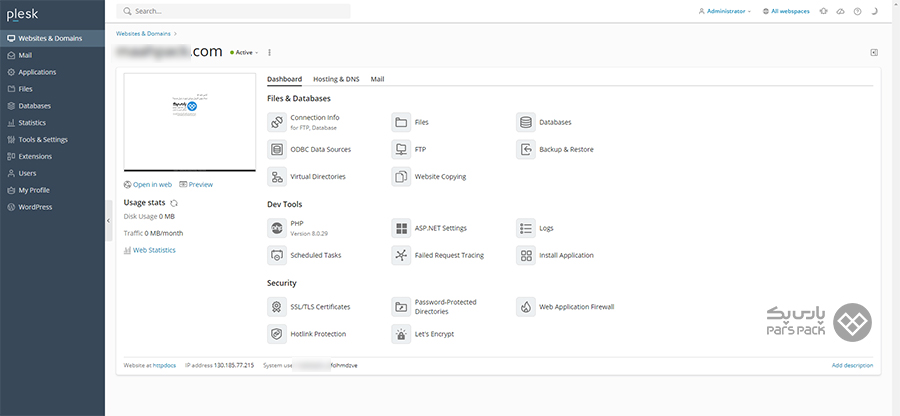Switch to the Mail tab
900x416 pixels.
tap(377, 79)
